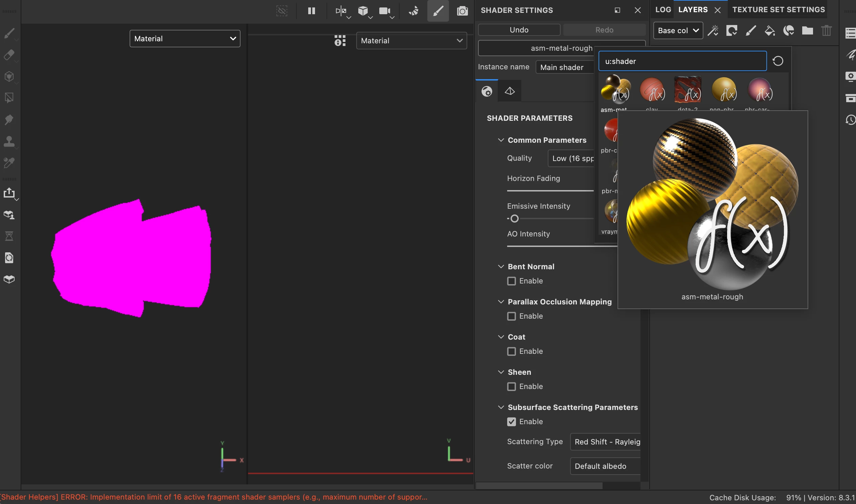The height and width of the screenshot is (504, 856).
Task: Click the Emissive Intensity slider handle
Action: pos(514,219)
